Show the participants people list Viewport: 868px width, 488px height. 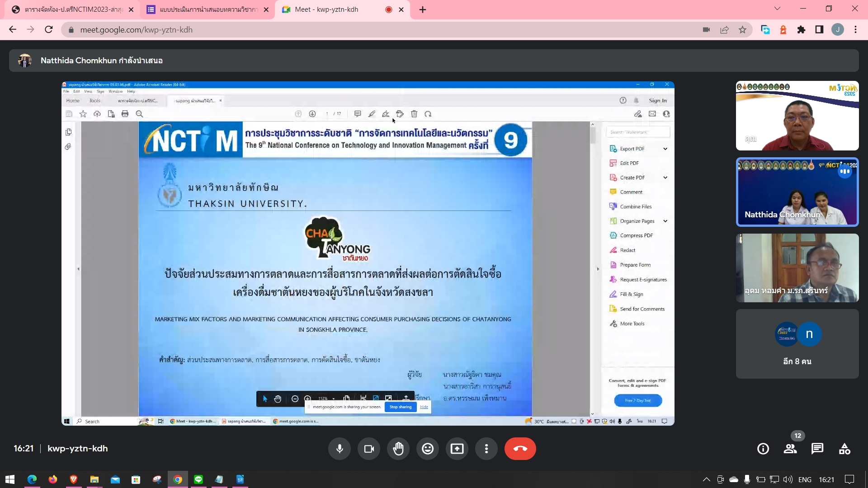790,449
